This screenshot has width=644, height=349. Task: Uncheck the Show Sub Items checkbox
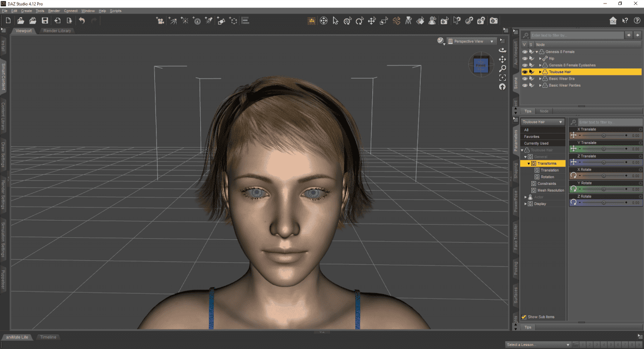(524, 317)
